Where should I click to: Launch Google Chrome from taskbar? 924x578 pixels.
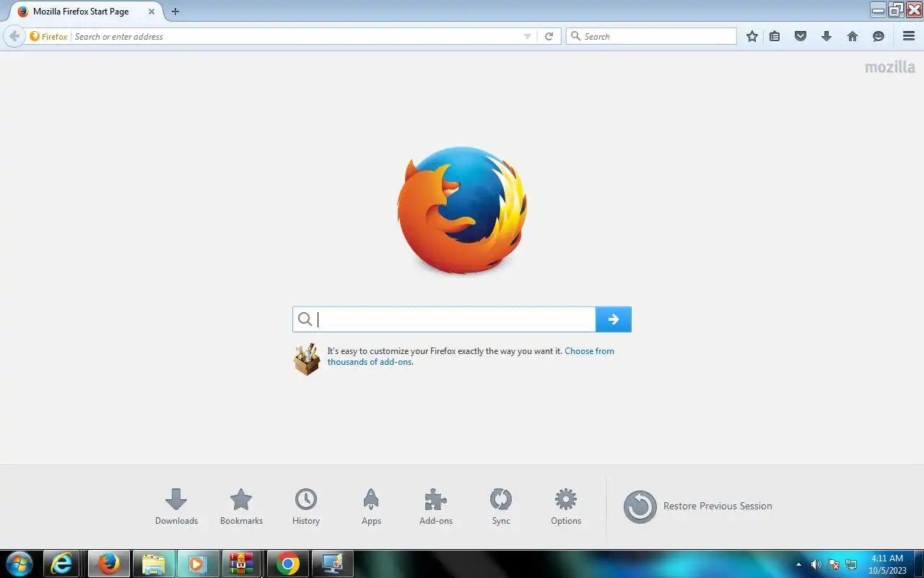click(x=288, y=564)
